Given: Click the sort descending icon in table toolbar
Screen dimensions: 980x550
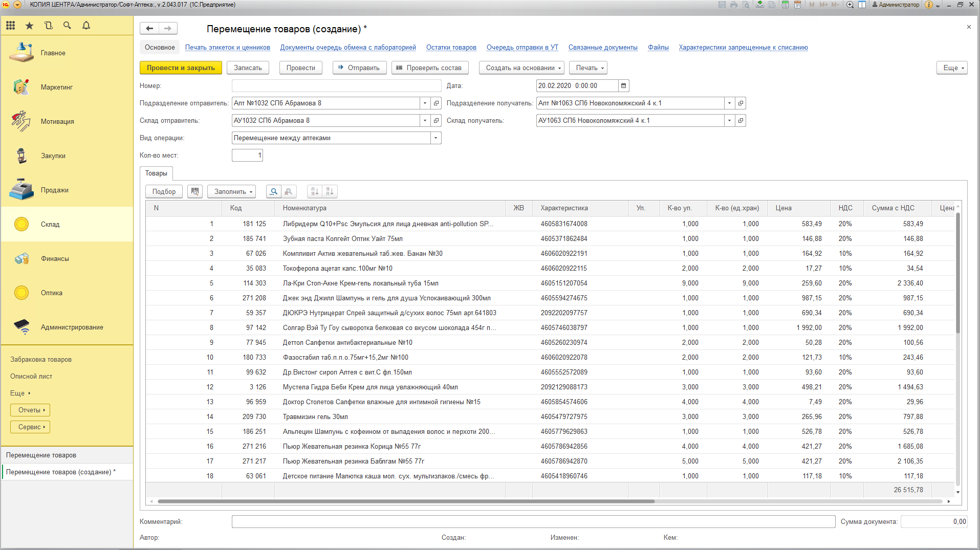Looking at the screenshot, I should point(330,191).
